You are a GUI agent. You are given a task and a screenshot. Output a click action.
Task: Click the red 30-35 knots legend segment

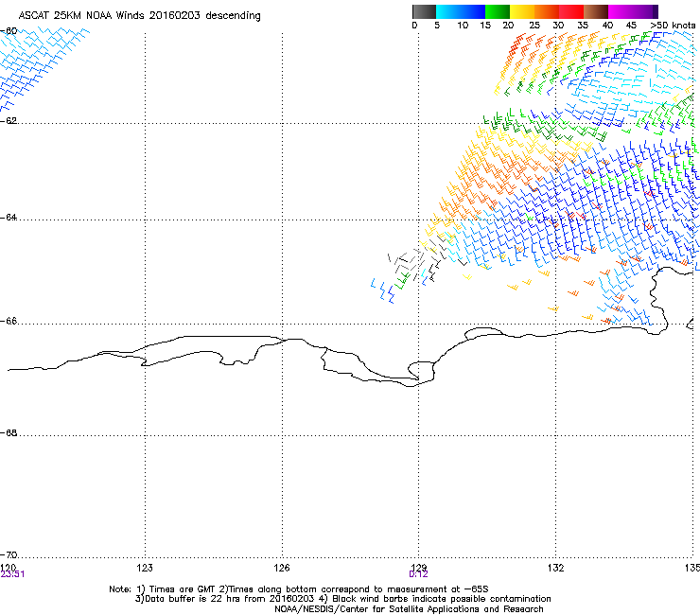[571, 11]
